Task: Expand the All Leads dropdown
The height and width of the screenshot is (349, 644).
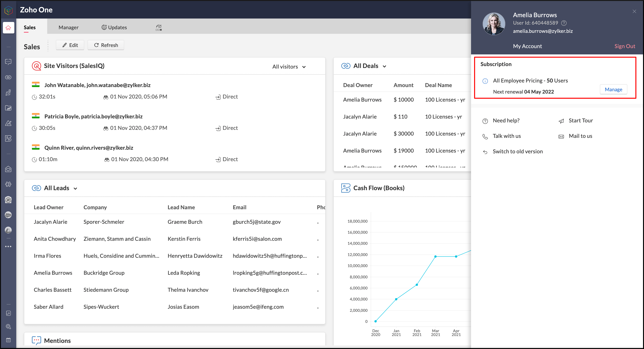Action: [x=75, y=189]
